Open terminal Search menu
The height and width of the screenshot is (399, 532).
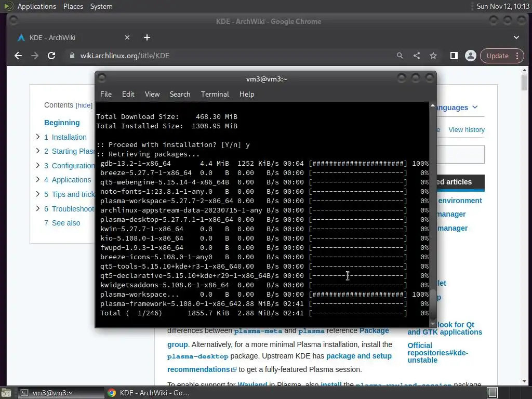[180, 95]
